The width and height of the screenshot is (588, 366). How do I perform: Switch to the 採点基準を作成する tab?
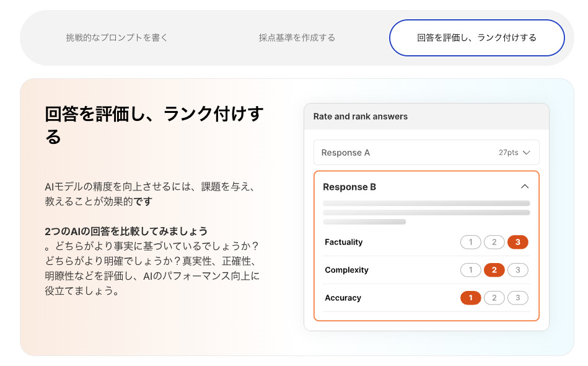click(297, 38)
